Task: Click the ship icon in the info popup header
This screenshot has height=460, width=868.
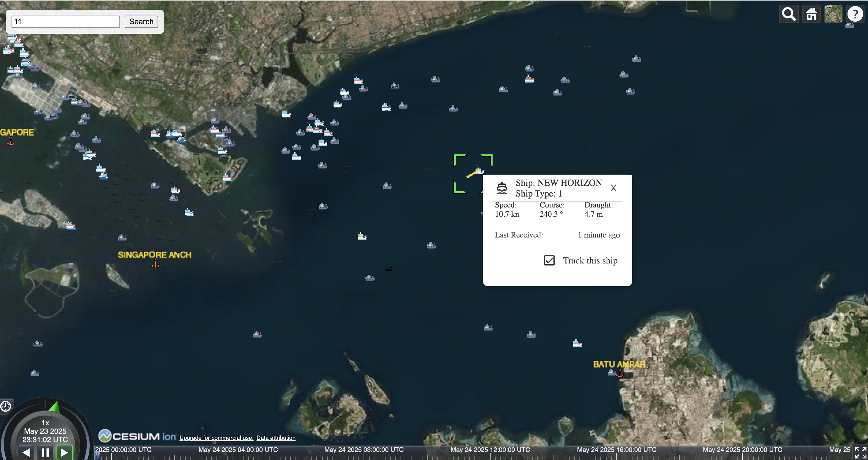Action: 502,188
